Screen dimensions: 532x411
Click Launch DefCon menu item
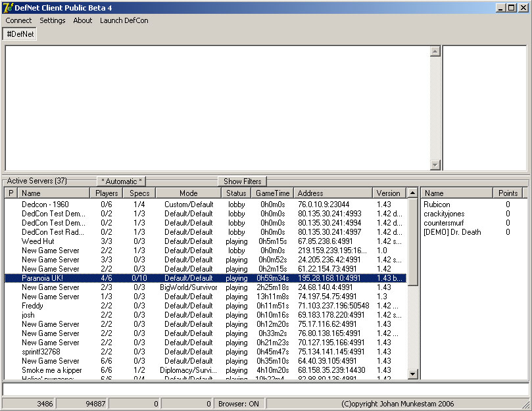point(124,20)
